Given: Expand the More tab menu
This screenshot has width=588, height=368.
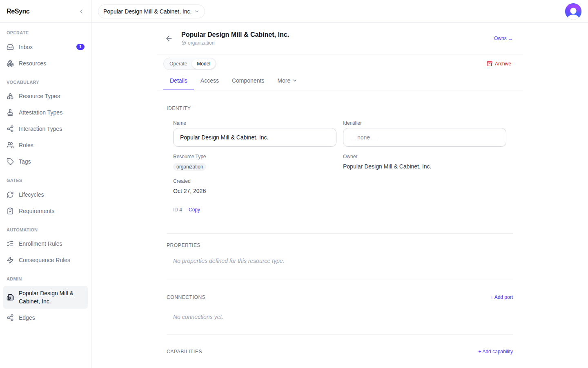Looking at the screenshot, I should tap(287, 81).
